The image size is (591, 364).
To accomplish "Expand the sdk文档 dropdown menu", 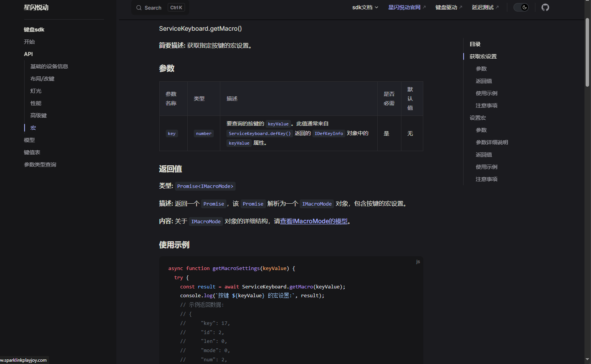I will pos(365,7).
